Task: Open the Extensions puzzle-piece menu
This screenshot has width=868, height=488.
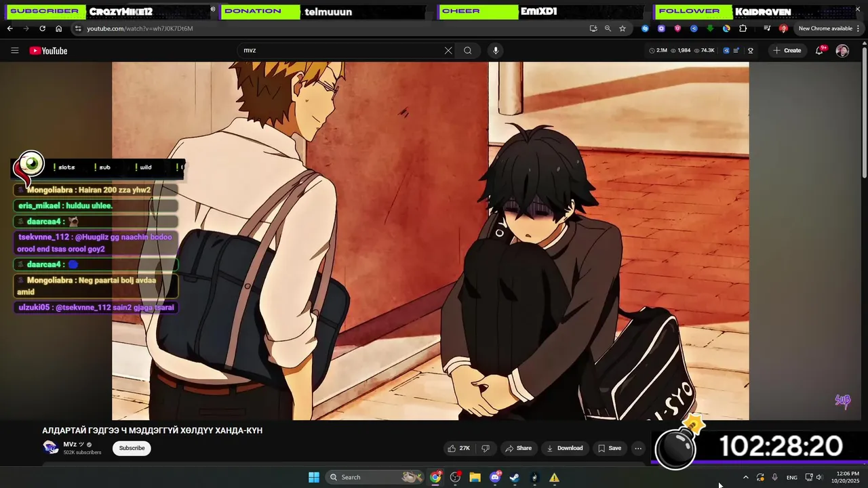Action: coord(743,28)
